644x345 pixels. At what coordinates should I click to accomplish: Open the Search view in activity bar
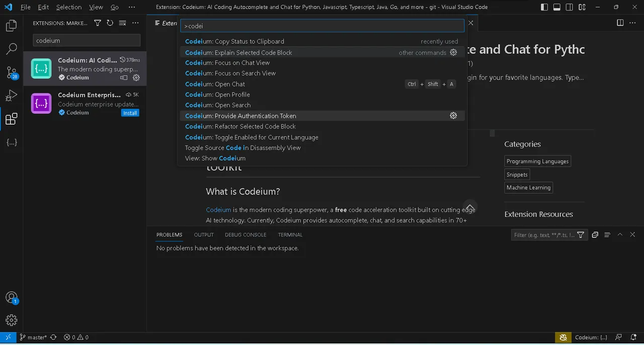pos(11,49)
